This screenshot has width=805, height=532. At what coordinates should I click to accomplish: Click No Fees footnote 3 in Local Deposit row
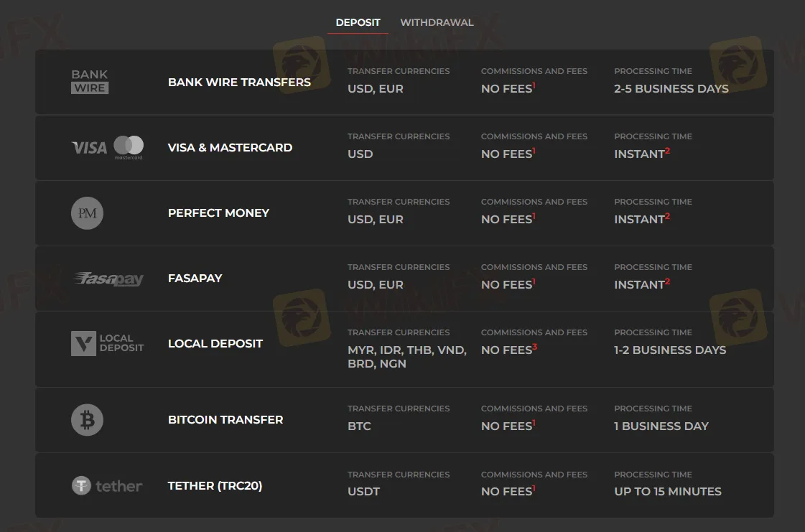pyautogui.click(x=509, y=349)
